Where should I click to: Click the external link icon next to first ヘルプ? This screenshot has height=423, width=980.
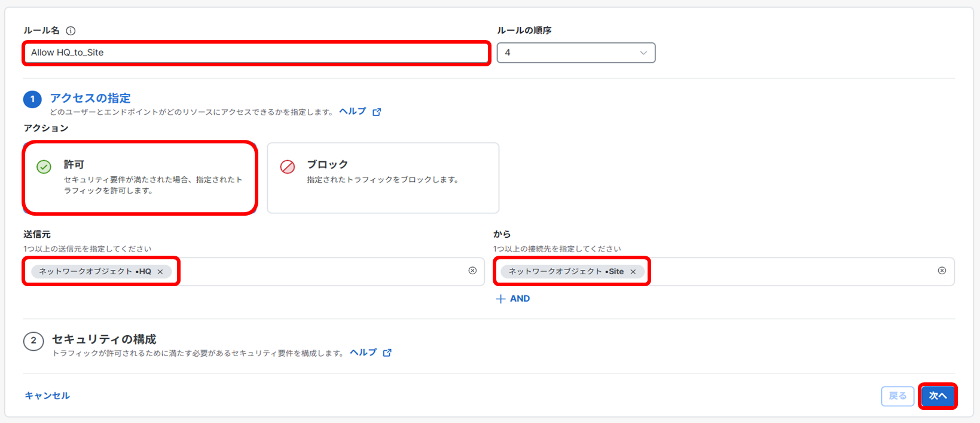[377, 112]
